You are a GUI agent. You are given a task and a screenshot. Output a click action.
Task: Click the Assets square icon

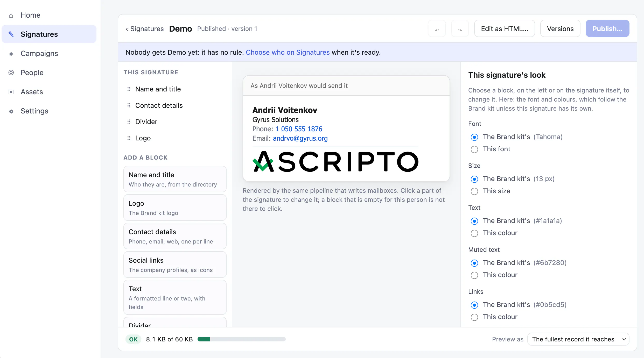(x=11, y=92)
